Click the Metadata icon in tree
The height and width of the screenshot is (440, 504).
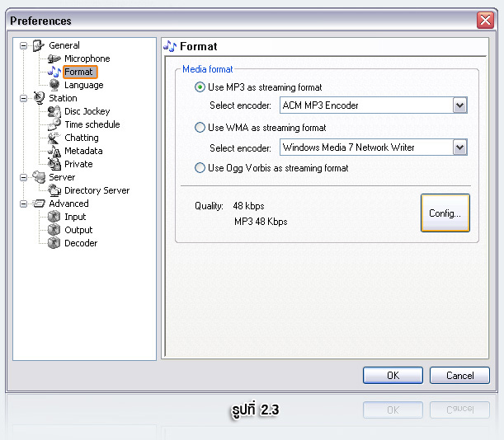(x=54, y=151)
